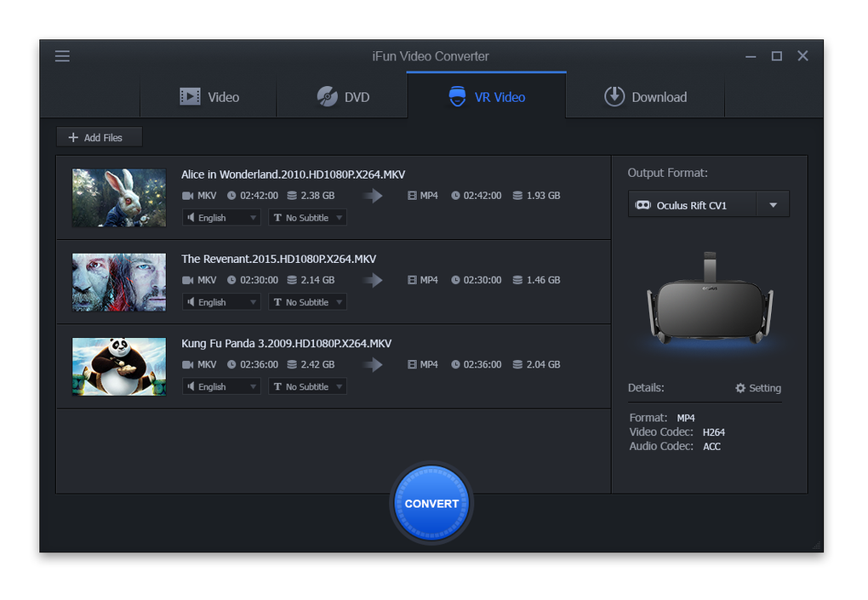This screenshot has width=868, height=600.
Task: Click the conversion arrow in The Revenant row
Action: (374, 280)
